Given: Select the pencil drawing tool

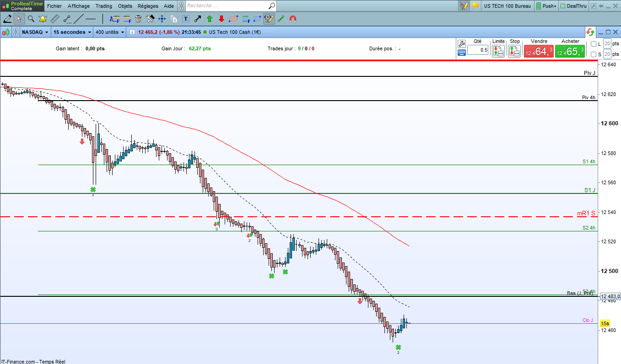Looking at the screenshot, I should click(x=7, y=19).
